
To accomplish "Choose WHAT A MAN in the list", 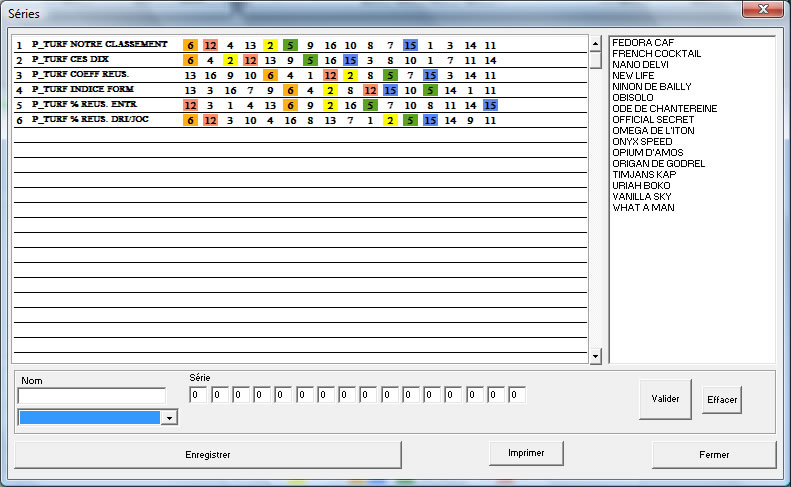I will (x=643, y=207).
